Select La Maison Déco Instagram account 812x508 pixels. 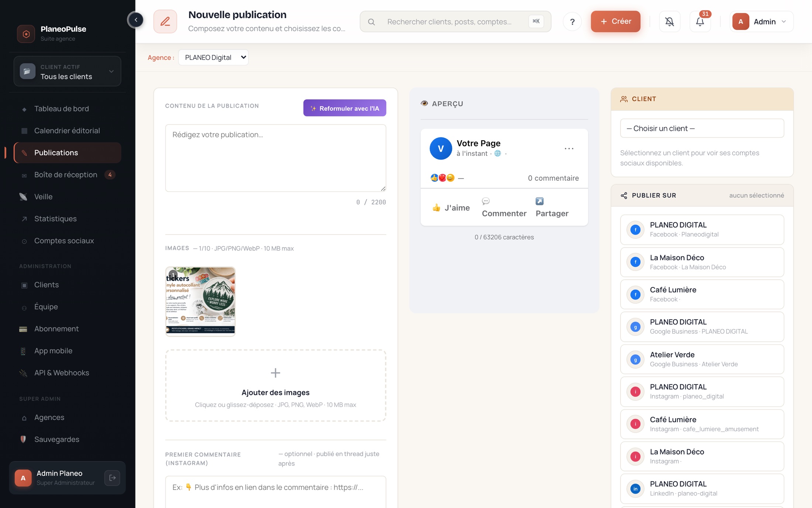tap(702, 456)
